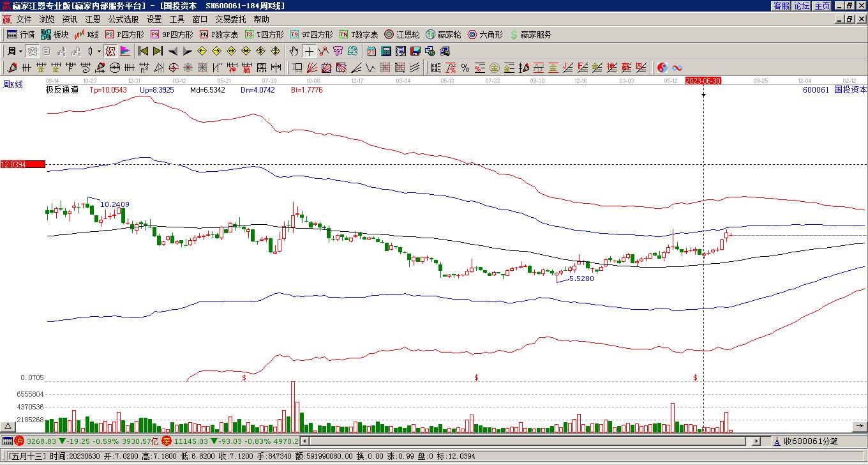Click the 12.0394 price axis label

(x=22, y=164)
